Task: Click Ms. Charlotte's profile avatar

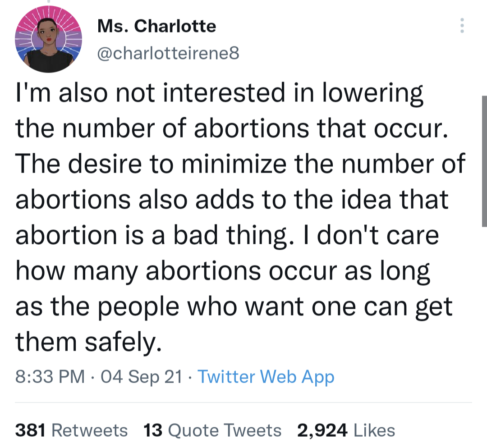Action: coord(48,39)
